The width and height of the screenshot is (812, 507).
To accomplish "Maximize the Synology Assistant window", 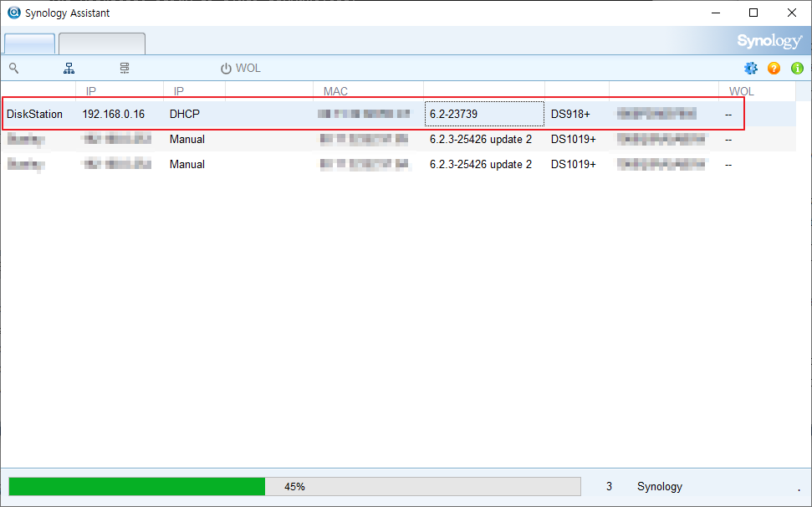I will click(x=753, y=13).
